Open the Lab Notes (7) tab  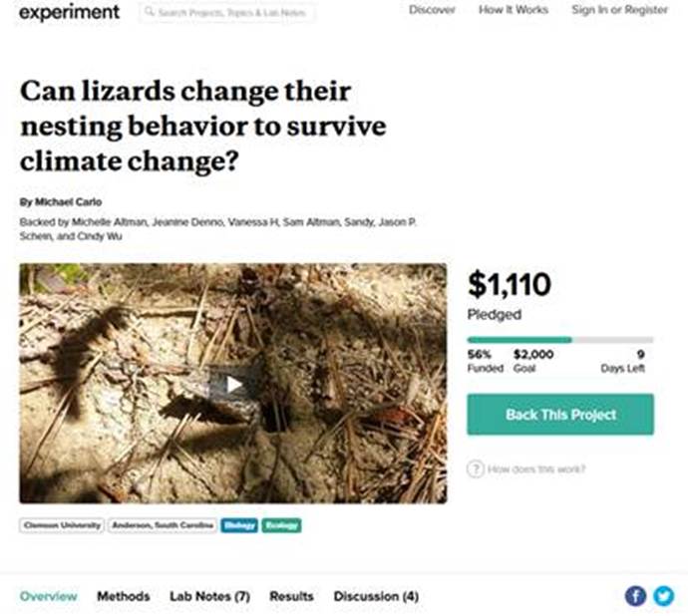point(209,596)
